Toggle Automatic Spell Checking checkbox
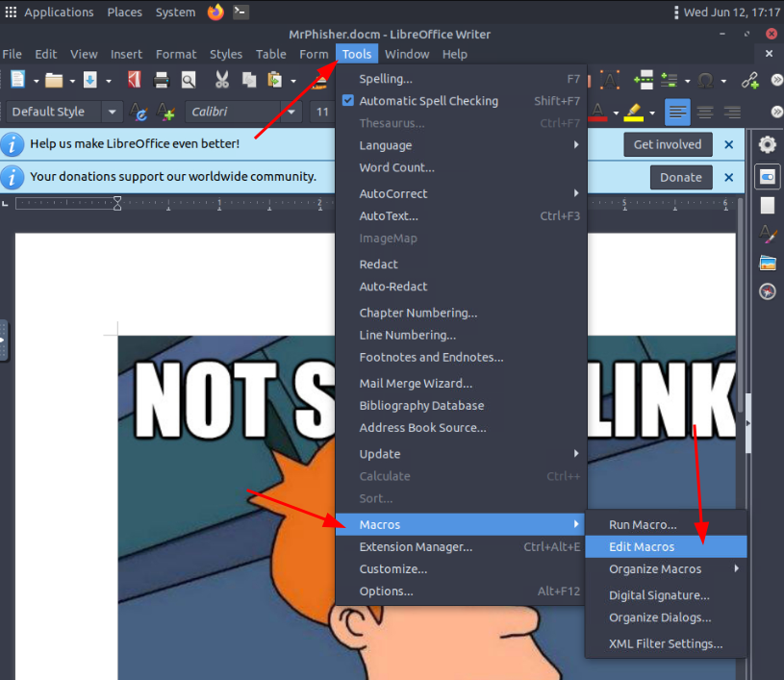784x680 pixels. [348, 101]
